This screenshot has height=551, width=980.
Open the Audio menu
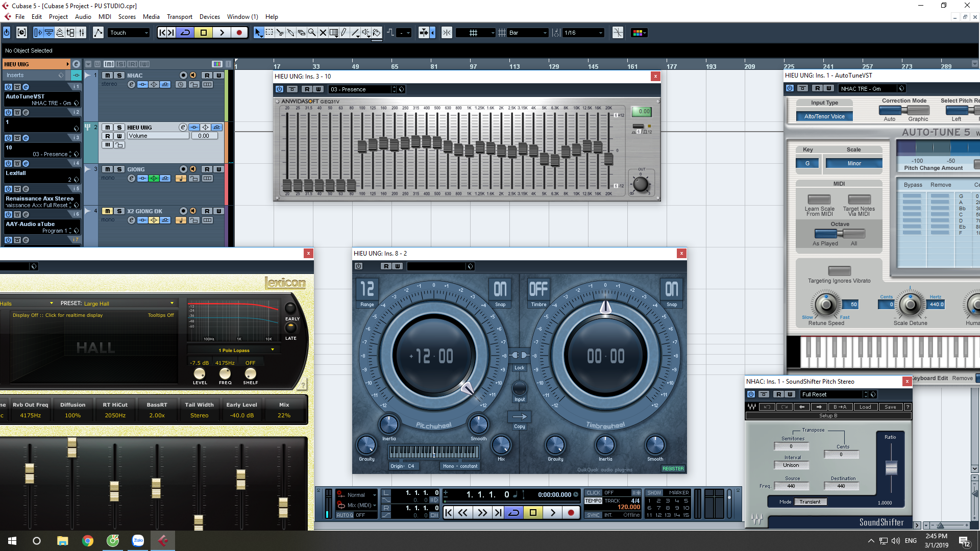point(83,17)
